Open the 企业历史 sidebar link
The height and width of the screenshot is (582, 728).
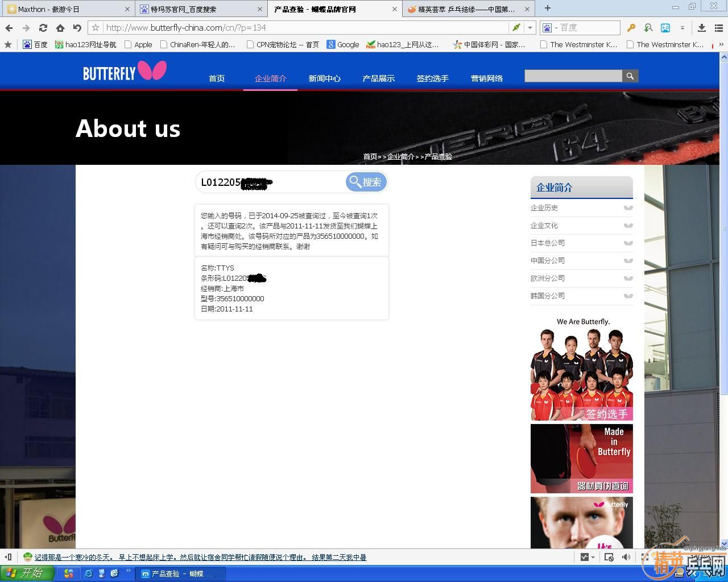click(x=544, y=208)
